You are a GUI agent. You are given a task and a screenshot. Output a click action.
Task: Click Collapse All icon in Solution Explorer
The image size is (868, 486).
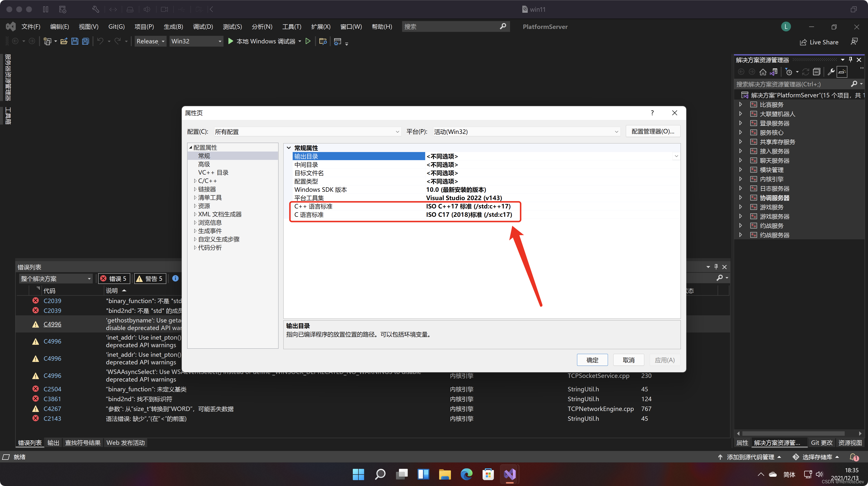(x=816, y=72)
